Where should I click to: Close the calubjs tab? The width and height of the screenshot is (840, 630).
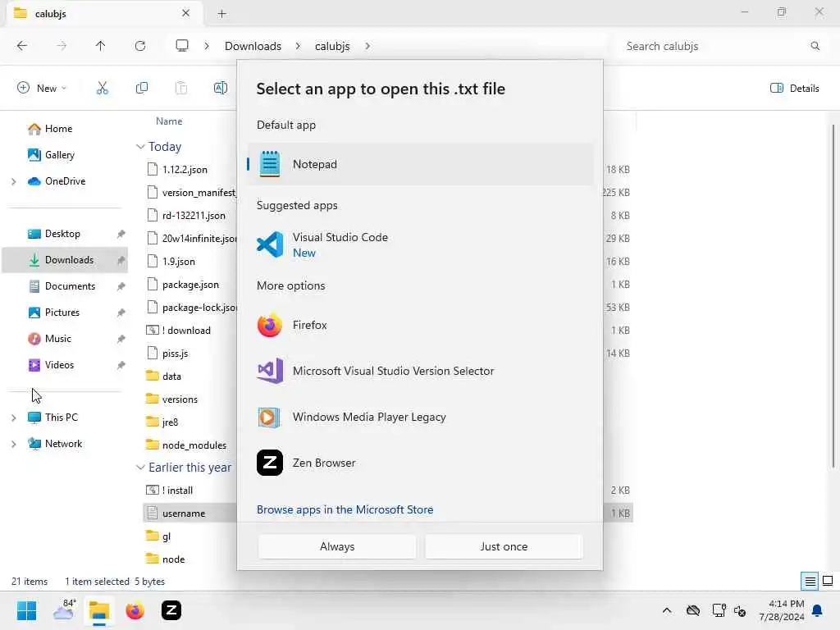point(186,13)
